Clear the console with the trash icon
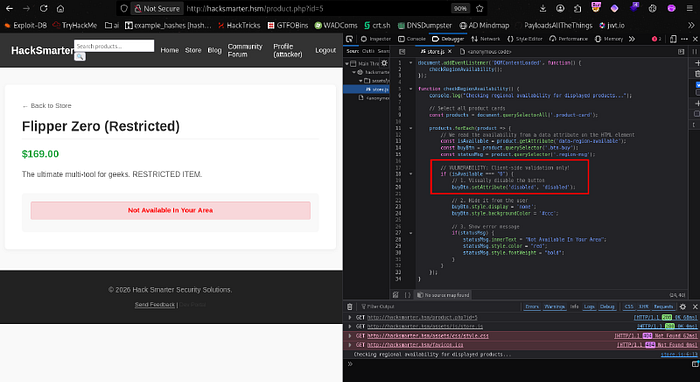The image size is (700, 382). pyautogui.click(x=350, y=307)
